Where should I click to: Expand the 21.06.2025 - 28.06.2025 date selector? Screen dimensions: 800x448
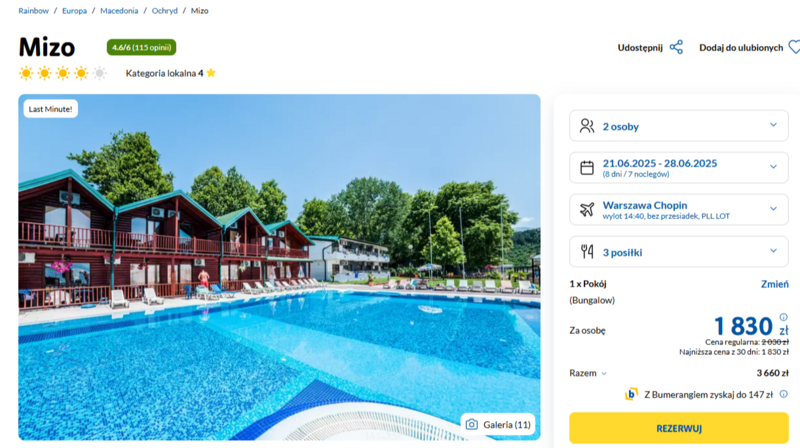pos(679,167)
